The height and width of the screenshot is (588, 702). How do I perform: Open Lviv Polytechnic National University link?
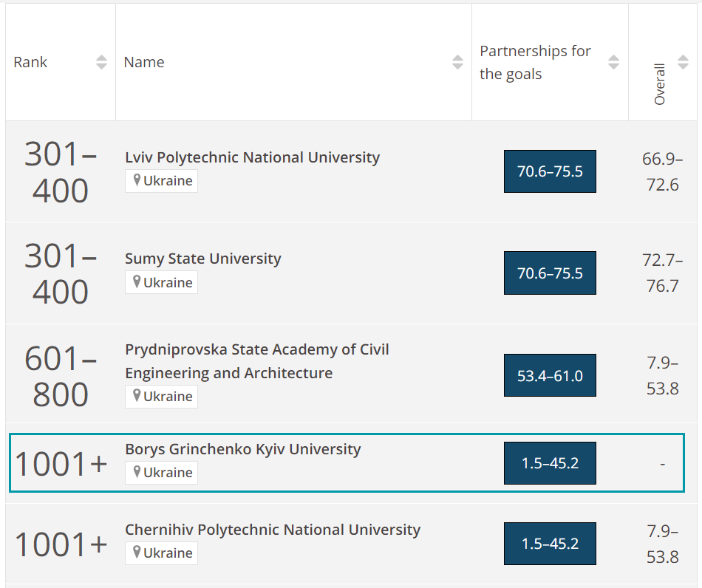252,157
